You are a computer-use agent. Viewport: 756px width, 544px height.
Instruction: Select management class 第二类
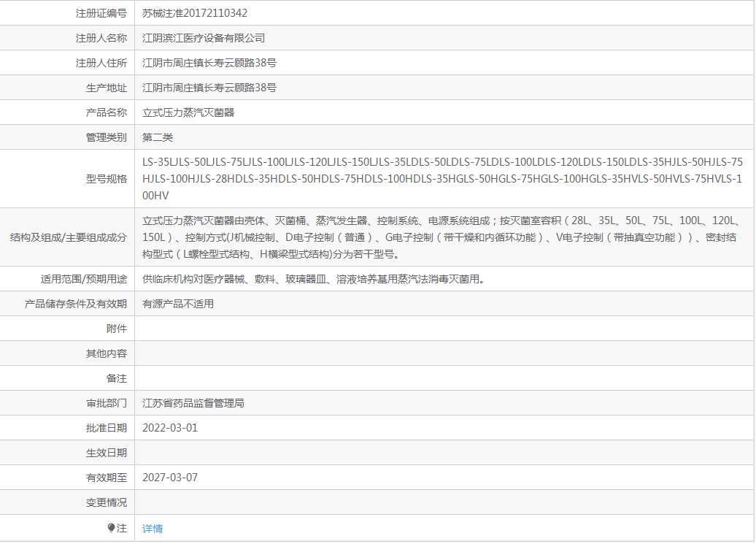pyautogui.click(x=158, y=137)
